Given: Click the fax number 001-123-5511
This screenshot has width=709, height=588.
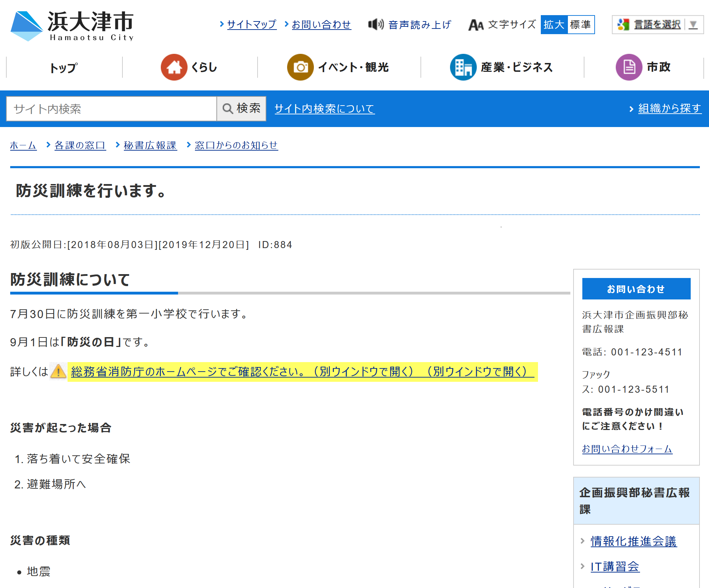Looking at the screenshot, I should [x=634, y=389].
